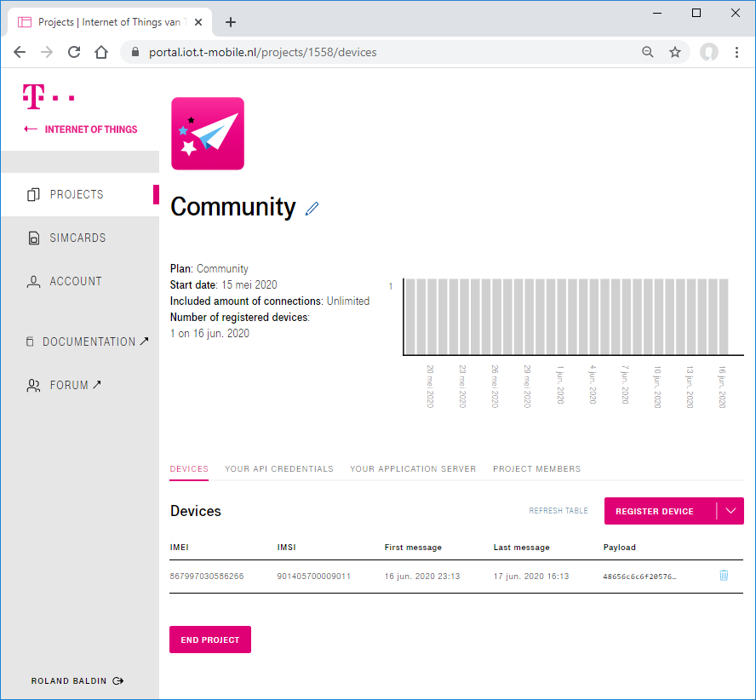This screenshot has height=700, width=756.
Task: Open Chrome three-dot menu
Action: click(736, 52)
